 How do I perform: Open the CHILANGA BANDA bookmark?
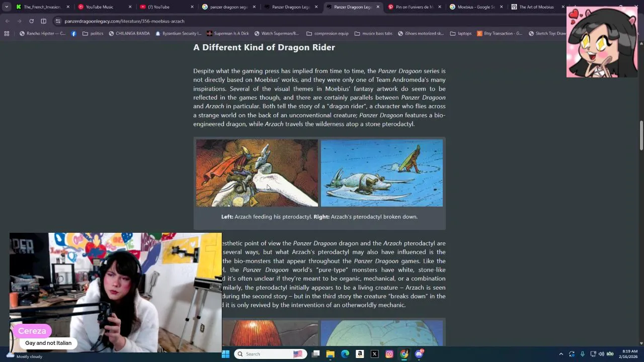pos(129,34)
